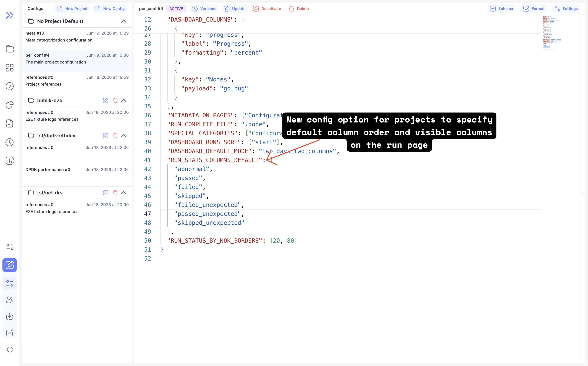
Task: Open the users icon in sidebar
Action: coord(10,300)
